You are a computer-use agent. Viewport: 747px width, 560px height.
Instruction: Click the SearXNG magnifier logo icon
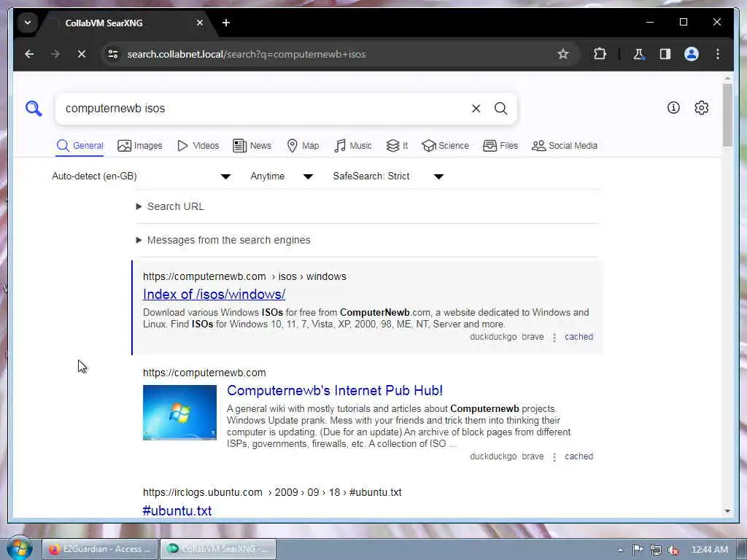click(34, 109)
